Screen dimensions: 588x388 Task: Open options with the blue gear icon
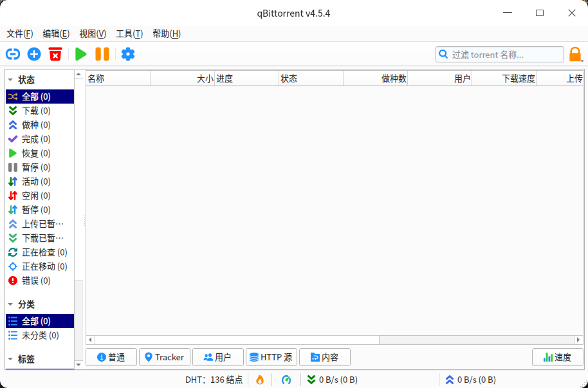click(128, 55)
